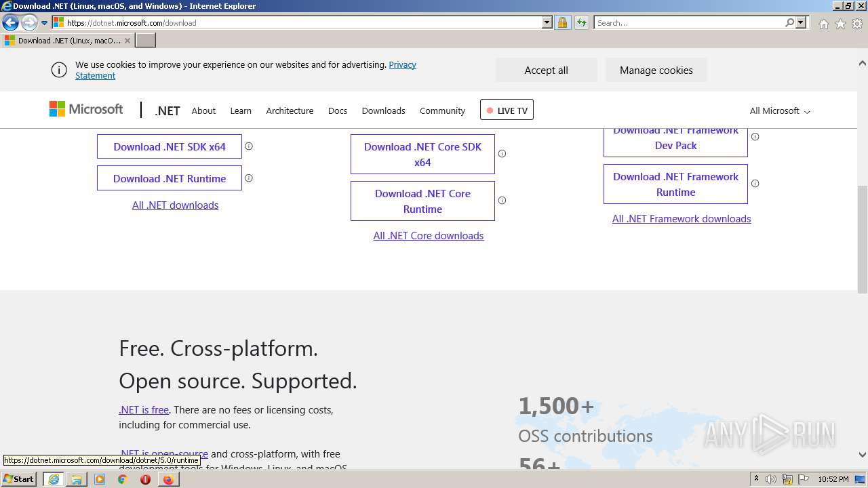Click the .NET brand link

pyautogui.click(x=167, y=110)
